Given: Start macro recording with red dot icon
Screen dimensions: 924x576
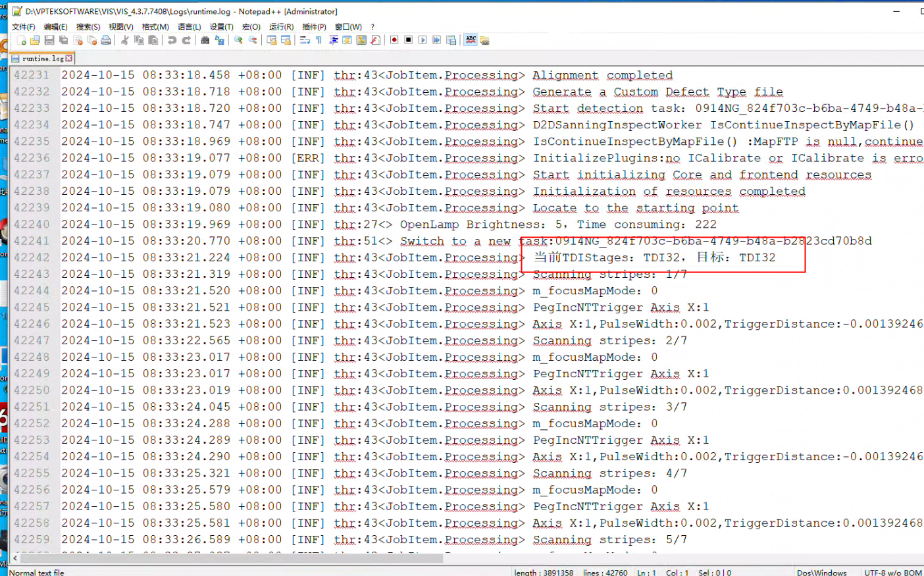Looking at the screenshot, I should 394,40.
